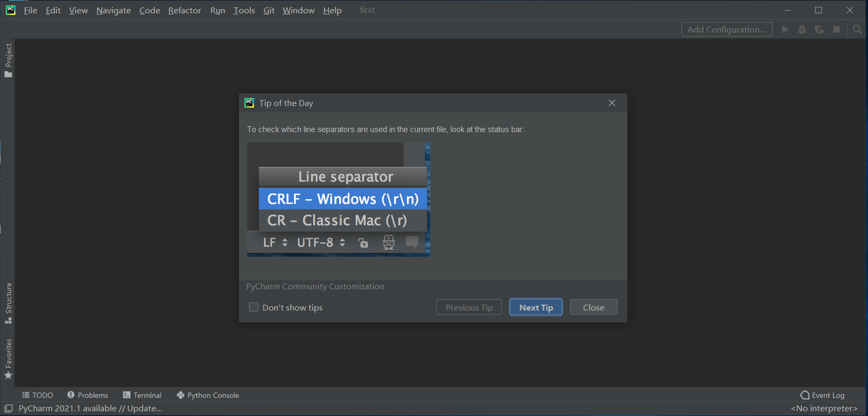Viewport: 868px width, 416px height.
Task: Click the Close button in tip dialog
Action: coord(594,307)
